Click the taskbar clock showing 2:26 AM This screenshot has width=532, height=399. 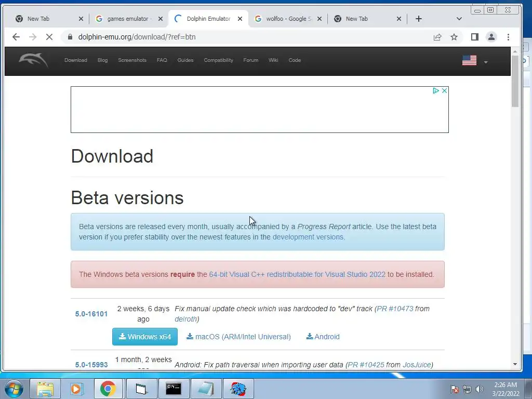pos(506,389)
